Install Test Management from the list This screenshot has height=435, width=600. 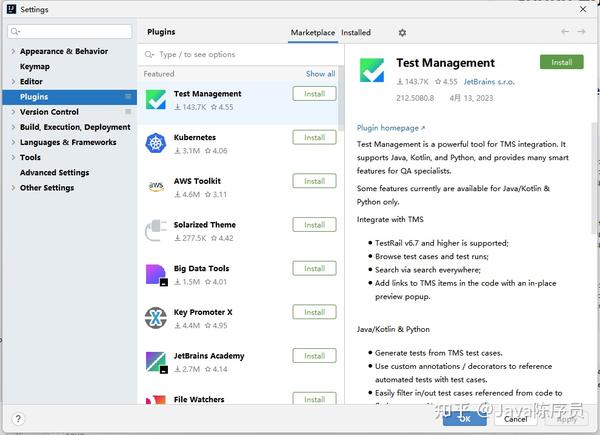[315, 94]
